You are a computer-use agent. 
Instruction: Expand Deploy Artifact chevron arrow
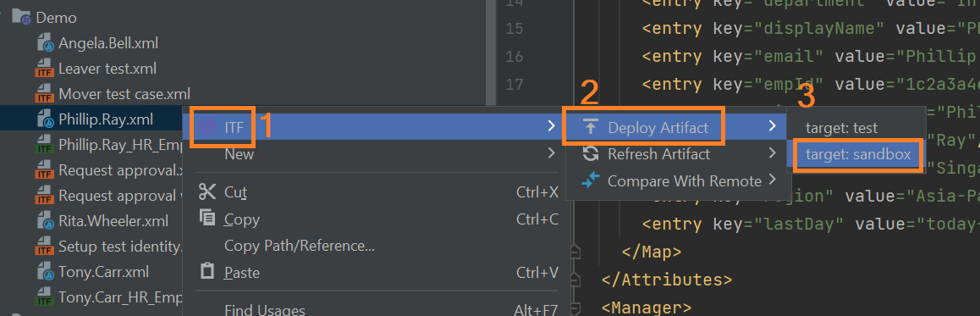pos(773,126)
